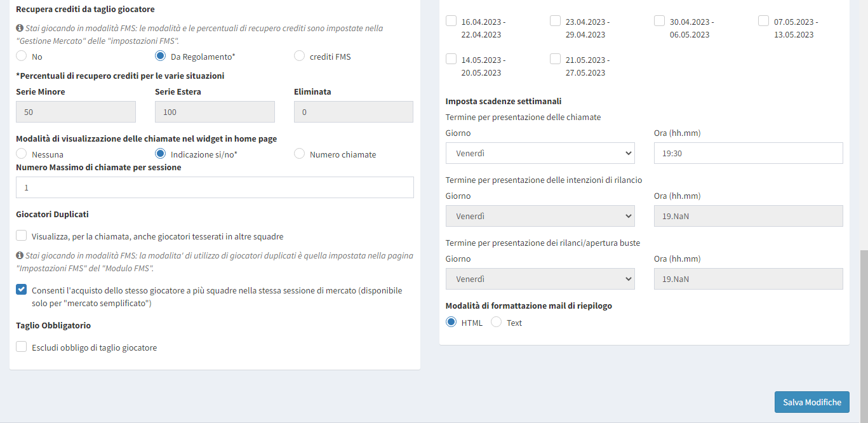Tick the week 16.04.2023 - 22.04.2023 checkbox
Viewport: 868px width, 423px height.
coord(451,21)
